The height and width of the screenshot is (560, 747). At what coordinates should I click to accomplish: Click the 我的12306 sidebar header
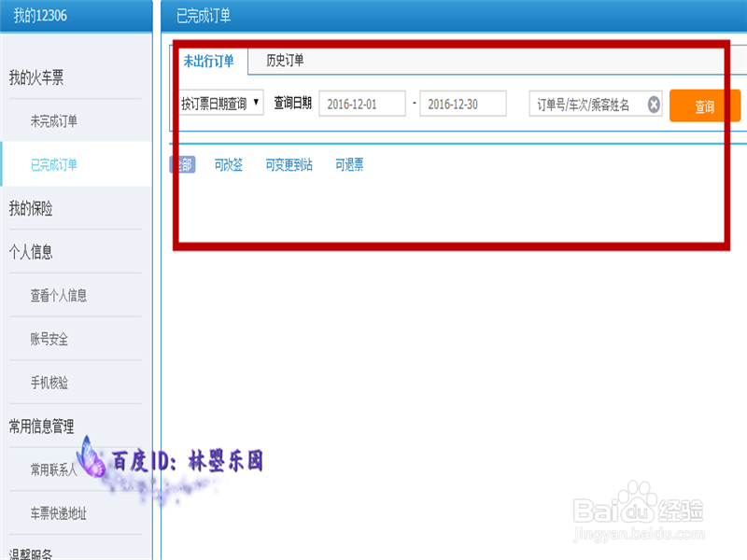tap(40, 16)
